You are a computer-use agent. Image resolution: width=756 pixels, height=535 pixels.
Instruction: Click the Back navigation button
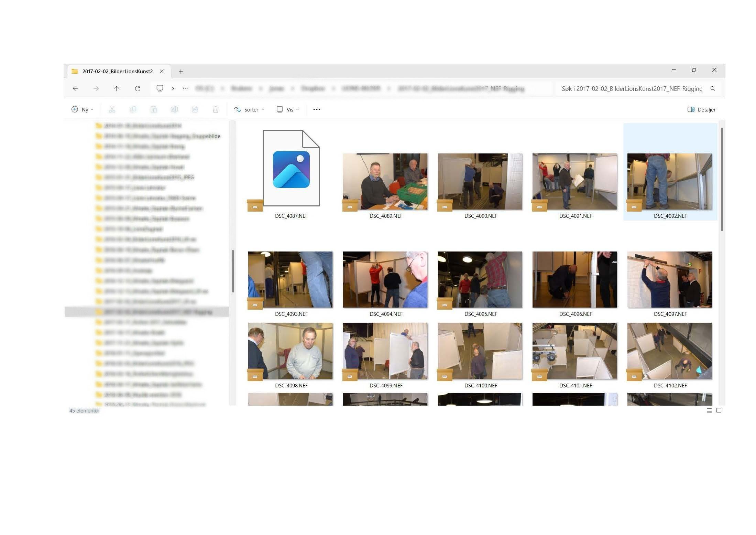click(x=76, y=88)
